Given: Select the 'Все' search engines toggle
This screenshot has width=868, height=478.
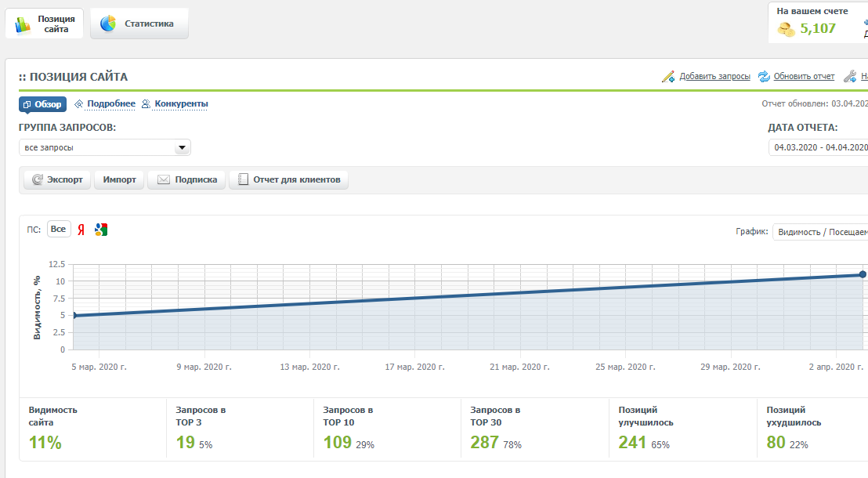Looking at the screenshot, I should (x=58, y=230).
